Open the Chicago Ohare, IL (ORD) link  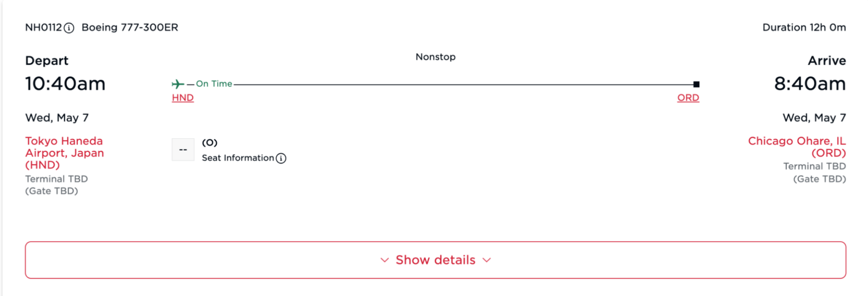click(797, 147)
